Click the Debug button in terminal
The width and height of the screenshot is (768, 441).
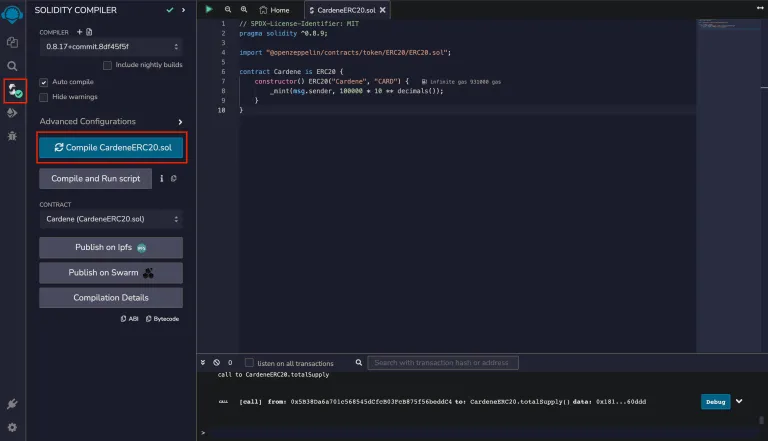[x=716, y=402]
